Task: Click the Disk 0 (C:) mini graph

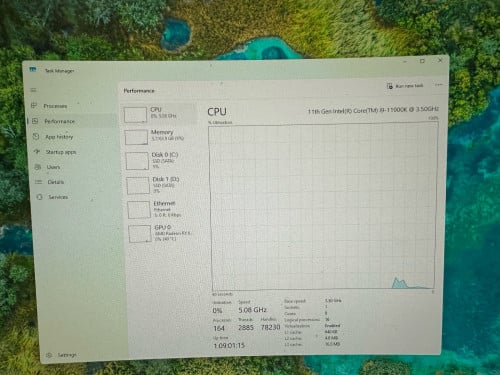Action: [137, 161]
